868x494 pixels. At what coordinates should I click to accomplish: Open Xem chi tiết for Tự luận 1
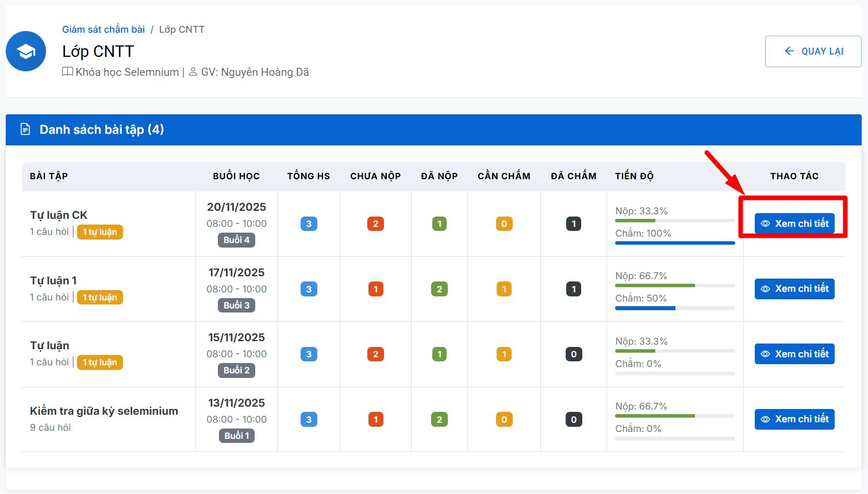pos(794,288)
